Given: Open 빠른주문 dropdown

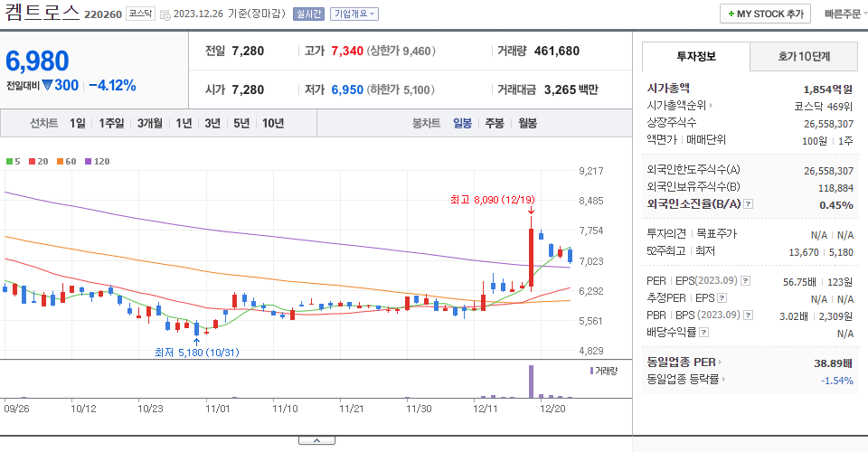Looking at the screenshot, I should point(845,14).
